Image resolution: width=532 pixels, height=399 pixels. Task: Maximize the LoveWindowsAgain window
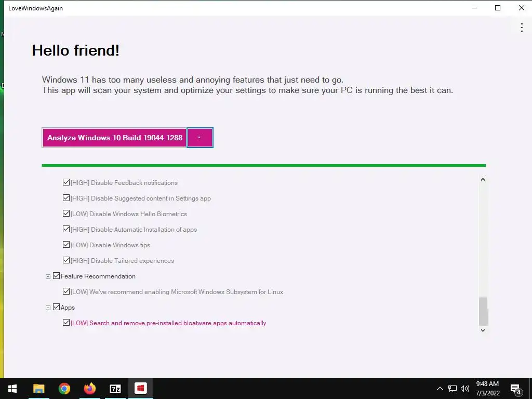point(498,8)
